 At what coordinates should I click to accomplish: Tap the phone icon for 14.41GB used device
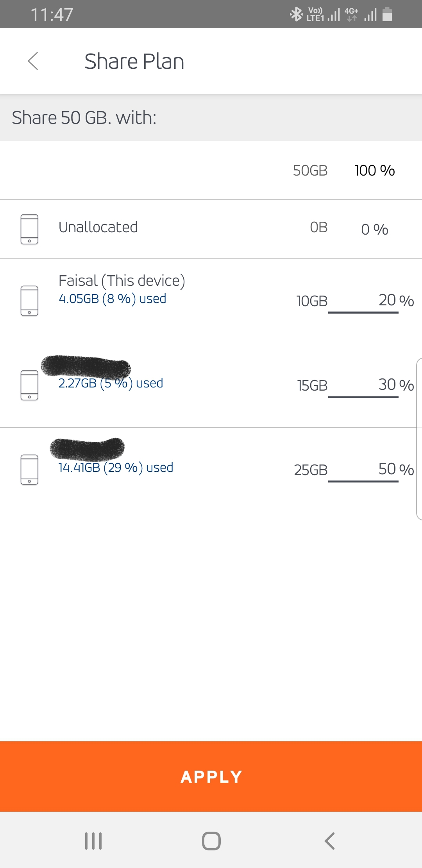coord(29,470)
